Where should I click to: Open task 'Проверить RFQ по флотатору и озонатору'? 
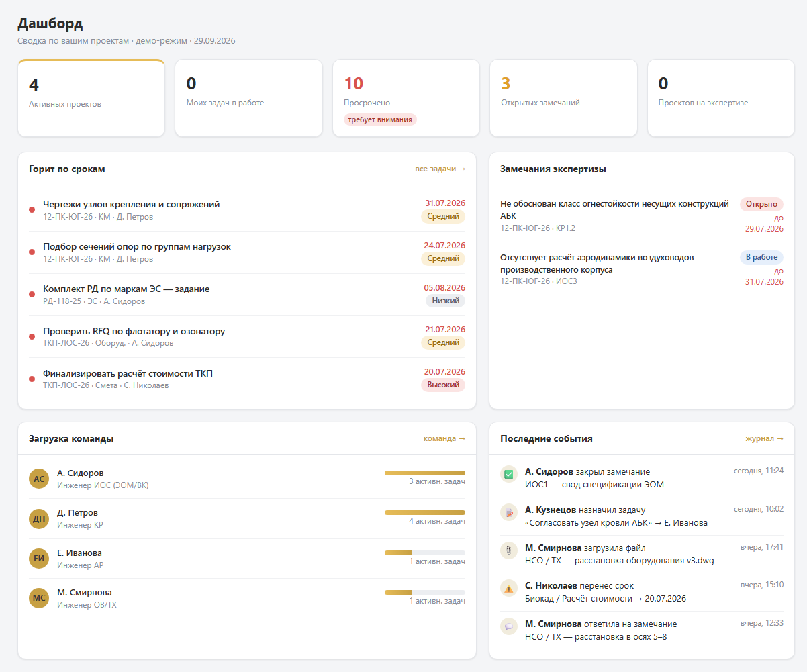coord(134,331)
